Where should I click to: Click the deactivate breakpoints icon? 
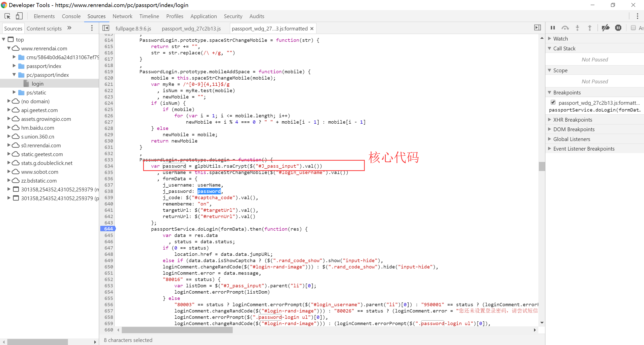click(606, 28)
